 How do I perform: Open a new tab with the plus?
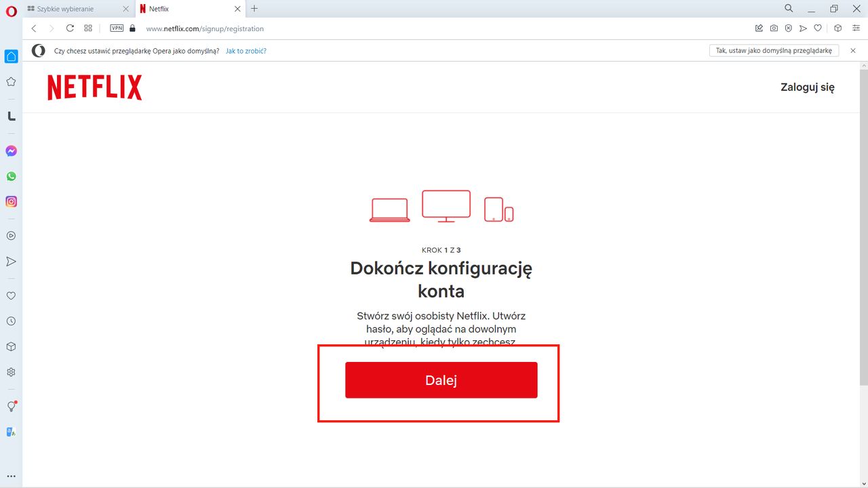[254, 9]
